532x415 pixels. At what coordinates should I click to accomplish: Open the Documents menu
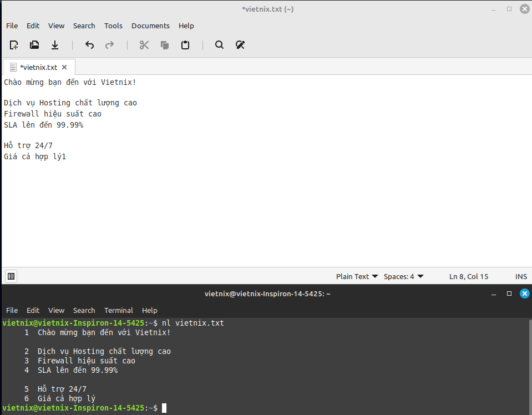151,26
